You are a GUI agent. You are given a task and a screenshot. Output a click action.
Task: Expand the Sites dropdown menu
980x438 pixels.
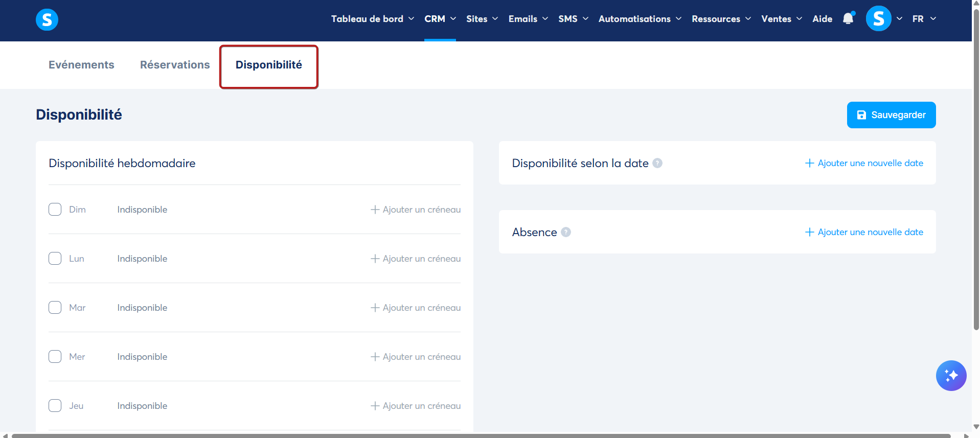point(482,19)
